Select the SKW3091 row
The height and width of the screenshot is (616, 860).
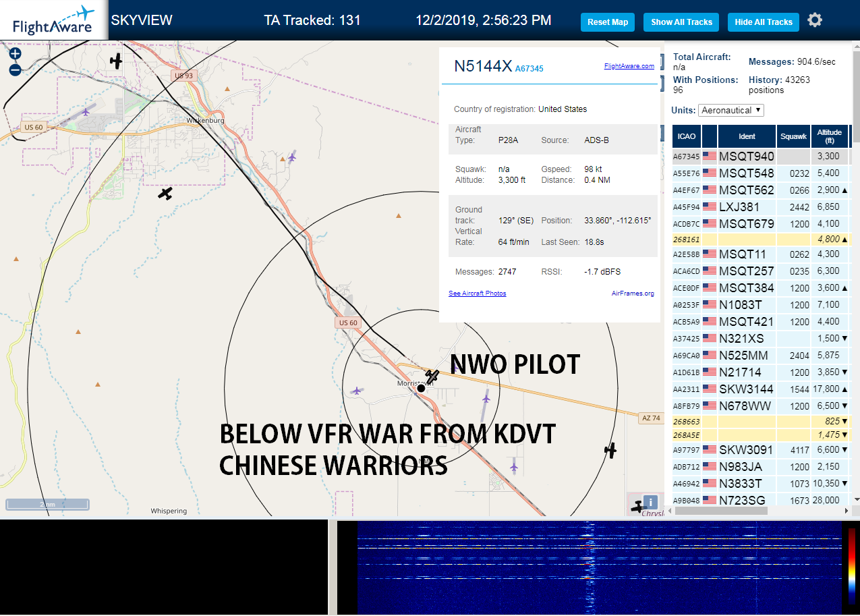761,450
